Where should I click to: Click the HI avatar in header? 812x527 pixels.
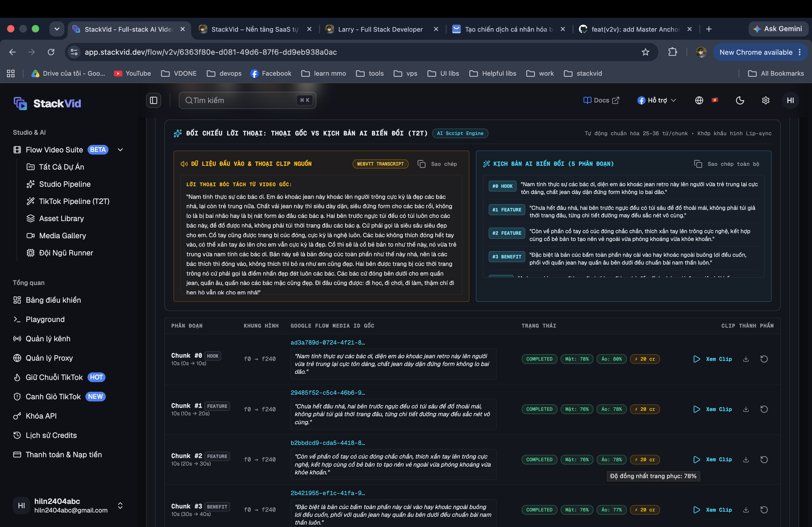tap(790, 100)
